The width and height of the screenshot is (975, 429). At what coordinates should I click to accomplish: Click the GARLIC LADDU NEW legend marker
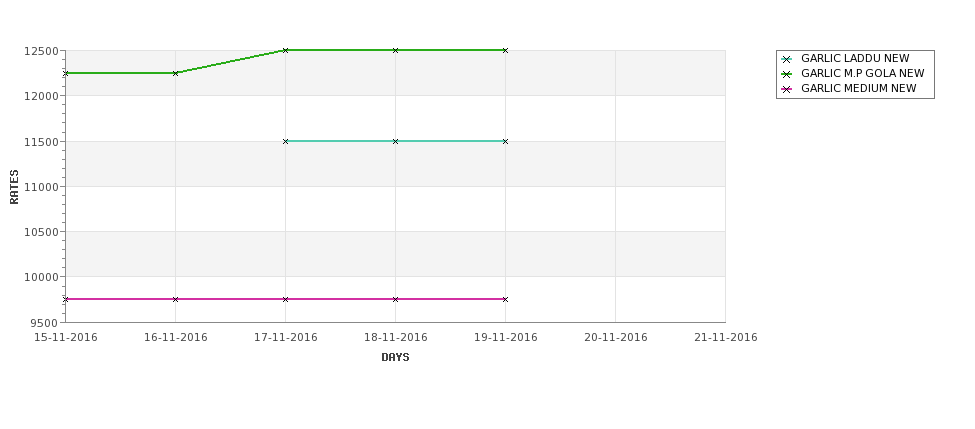787,59
